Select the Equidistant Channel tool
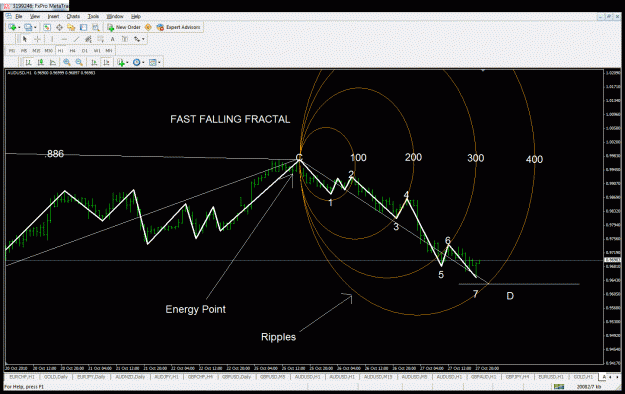 point(88,39)
